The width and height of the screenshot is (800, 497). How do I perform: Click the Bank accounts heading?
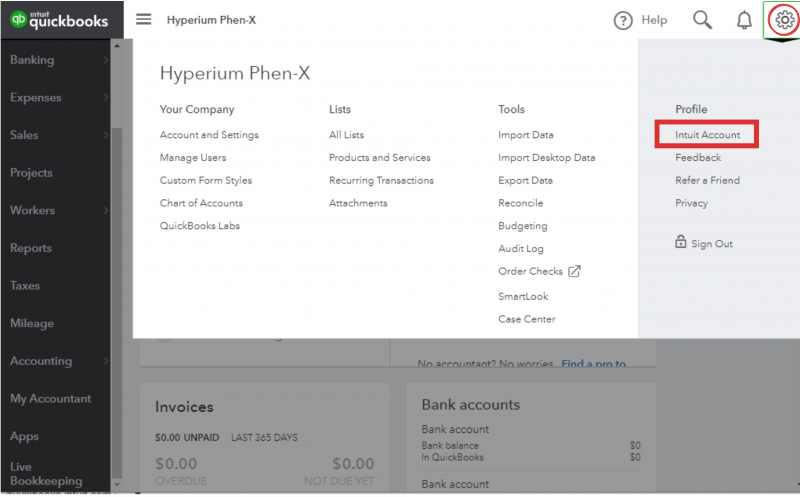[x=470, y=405]
